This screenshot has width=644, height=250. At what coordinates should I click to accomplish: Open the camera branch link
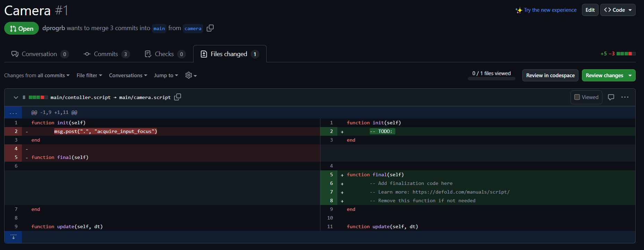pos(193,28)
